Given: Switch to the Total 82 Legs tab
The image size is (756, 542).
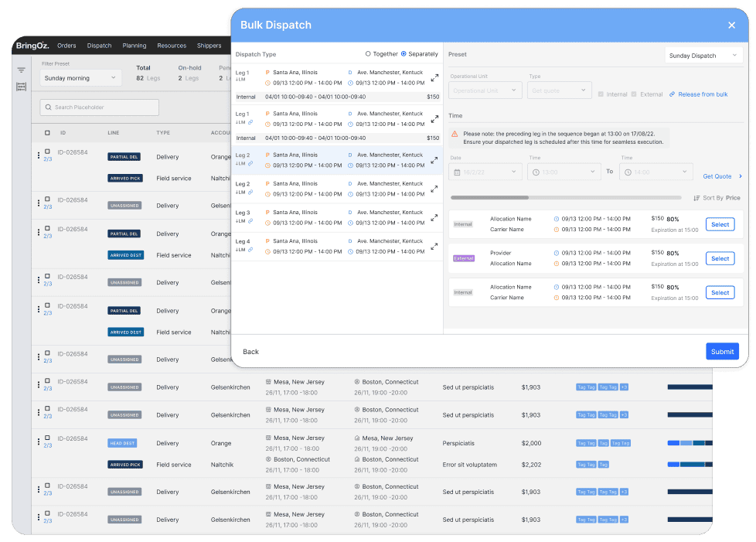Looking at the screenshot, I should (148, 73).
